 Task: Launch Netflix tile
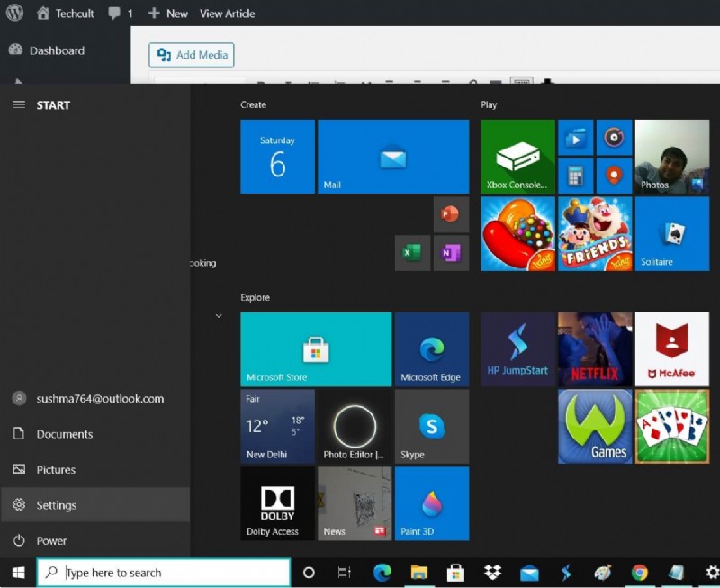(595, 349)
